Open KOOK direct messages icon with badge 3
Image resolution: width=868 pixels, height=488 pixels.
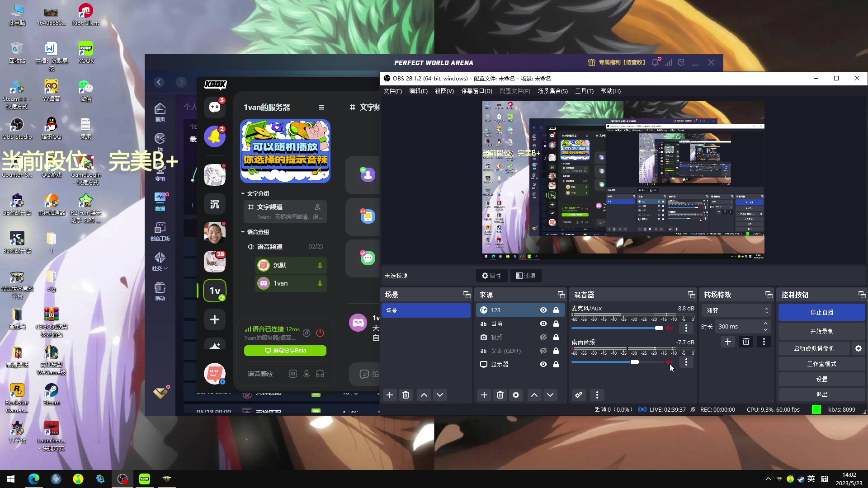pyautogui.click(x=215, y=107)
